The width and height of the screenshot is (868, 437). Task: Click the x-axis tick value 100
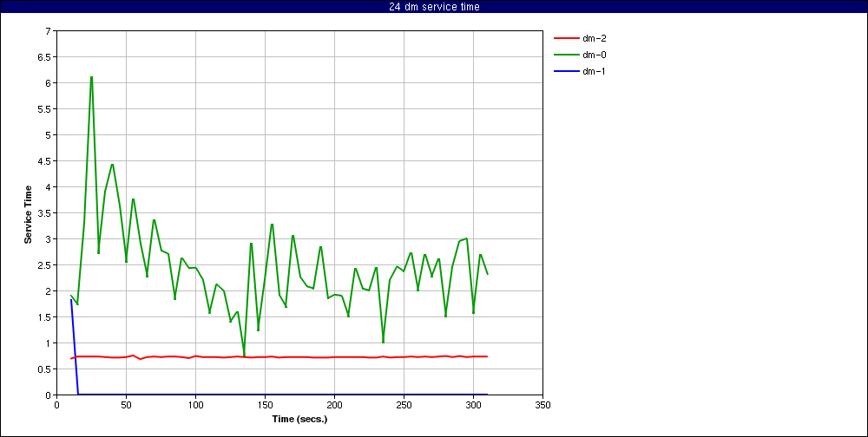click(x=195, y=404)
